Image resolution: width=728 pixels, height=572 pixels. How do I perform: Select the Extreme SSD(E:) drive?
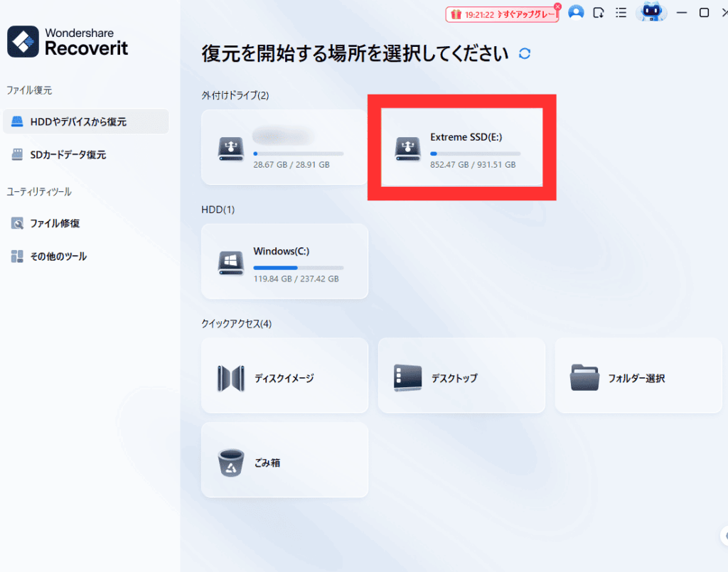pyautogui.click(x=461, y=148)
